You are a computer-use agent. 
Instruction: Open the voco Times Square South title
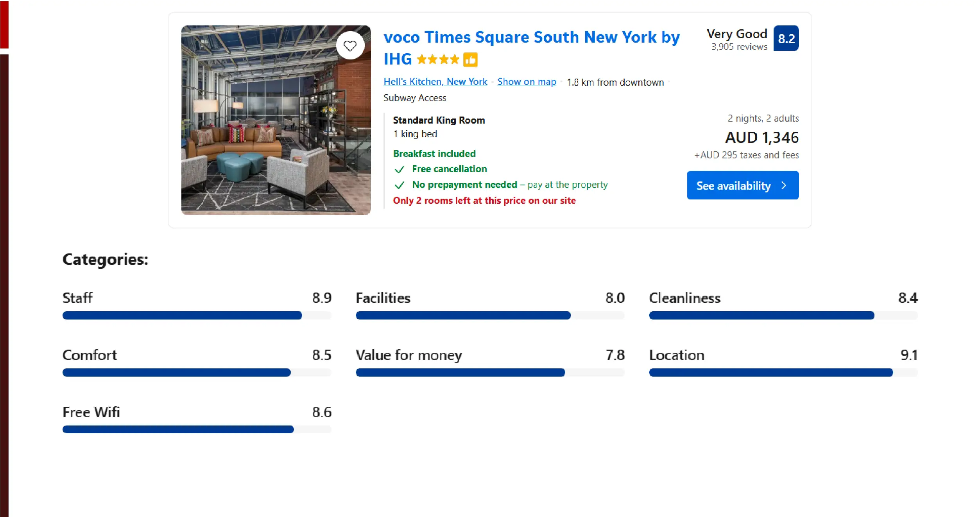[x=531, y=38]
